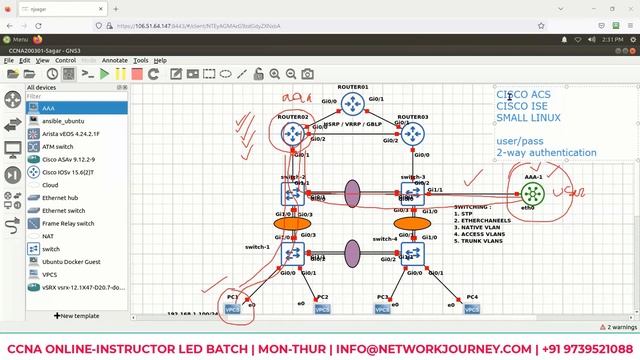Suspend all nodes with yellow pause button
Screen dimensions: 640x360
coord(121,74)
